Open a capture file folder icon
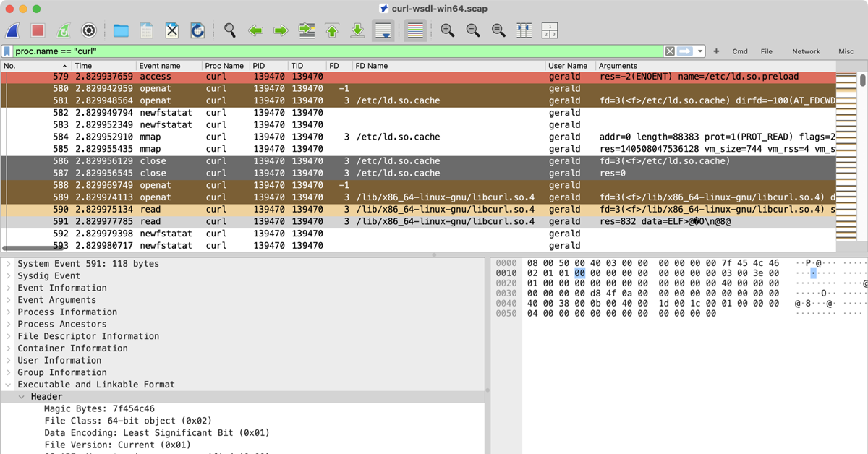Image resolution: width=868 pixels, height=454 pixels. (x=121, y=30)
